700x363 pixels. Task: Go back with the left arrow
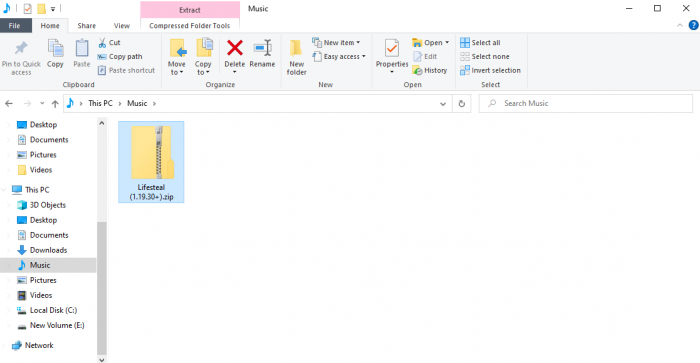coord(9,104)
